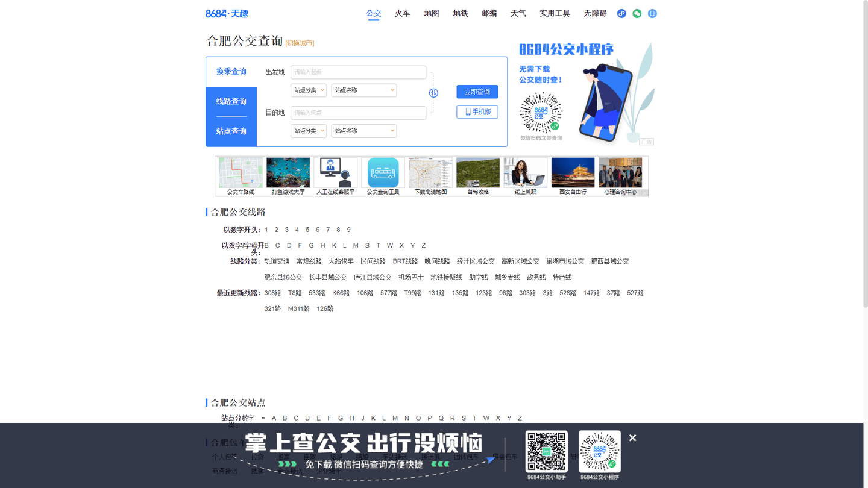Open the 助学线 route category
This screenshot has width=868, height=488.
click(x=479, y=277)
